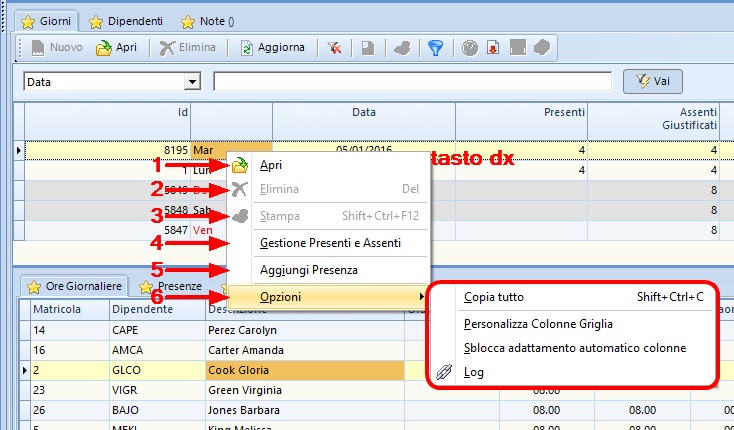Open Log from the Opzioni submenu
Screen dimensions: 734x430
click(472, 372)
